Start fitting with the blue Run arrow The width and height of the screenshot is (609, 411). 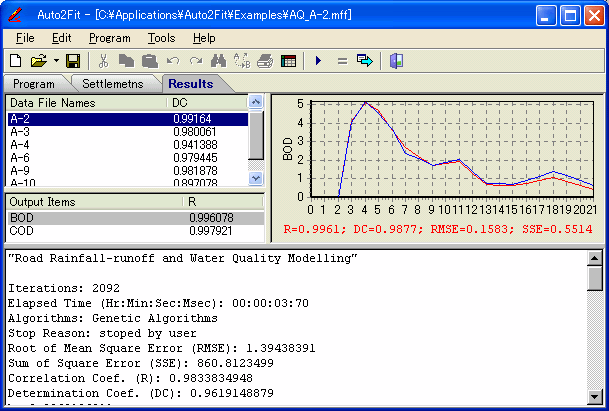318,61
